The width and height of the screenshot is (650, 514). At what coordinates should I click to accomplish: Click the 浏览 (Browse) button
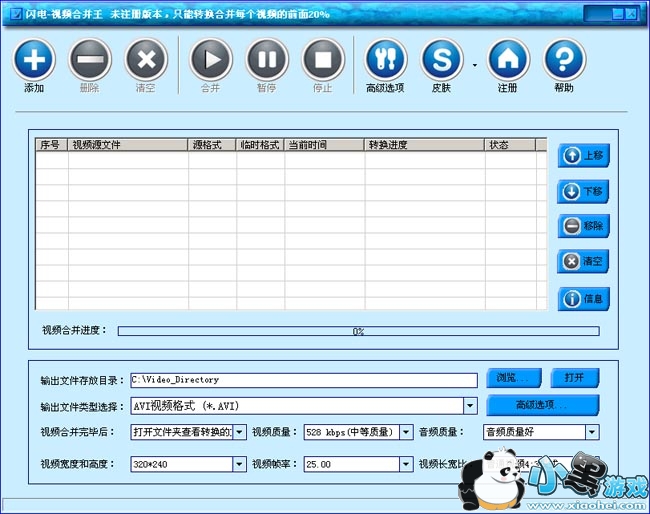click(x=514, y=378)
